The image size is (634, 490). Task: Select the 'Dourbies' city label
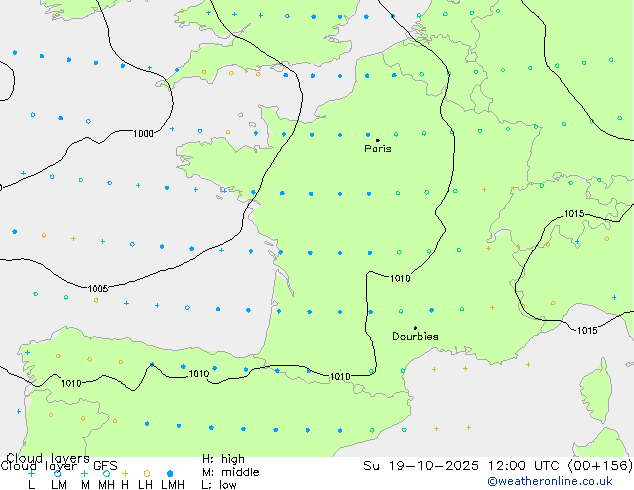415,336
